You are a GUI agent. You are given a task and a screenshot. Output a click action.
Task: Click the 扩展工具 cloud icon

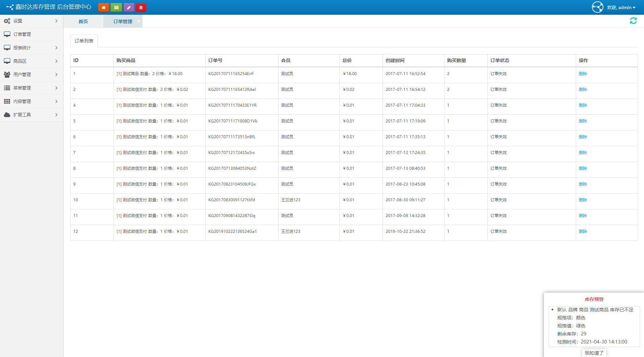click(7, 115)
